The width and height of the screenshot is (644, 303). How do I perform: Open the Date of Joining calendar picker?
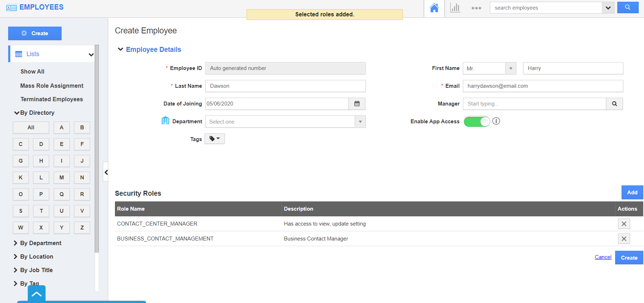point(357,104)
